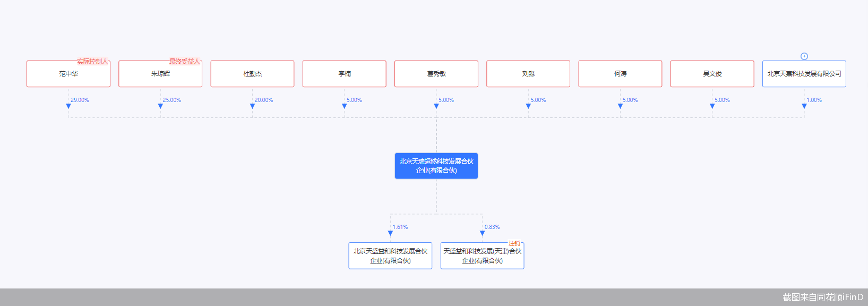Image resolution: width=868 pixels, height=306 pixels.
Task: Click the 1.61% investment arrow marker
Action: tap(390, 233)
